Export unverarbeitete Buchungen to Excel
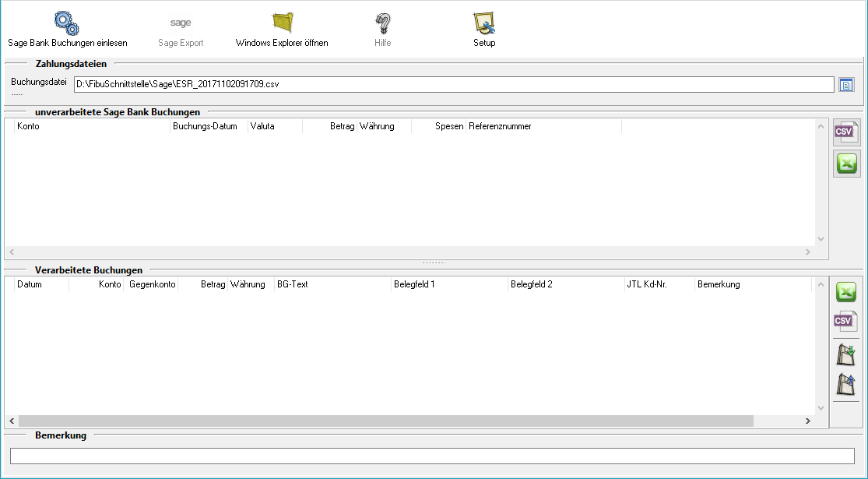The image size is (868, 479). (x=845, y=164)
